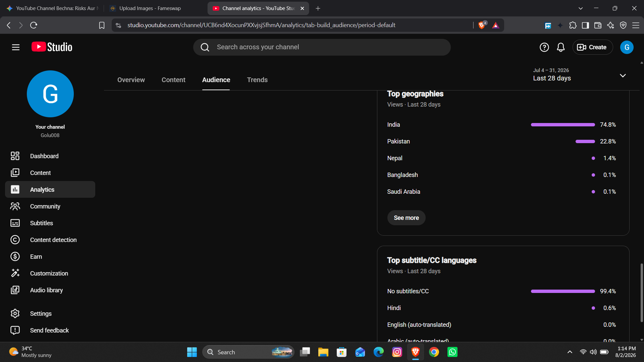Click the No subtitles/CC percentage bar
The height and width of the screenshot is (362, 644).
[563, 291]
